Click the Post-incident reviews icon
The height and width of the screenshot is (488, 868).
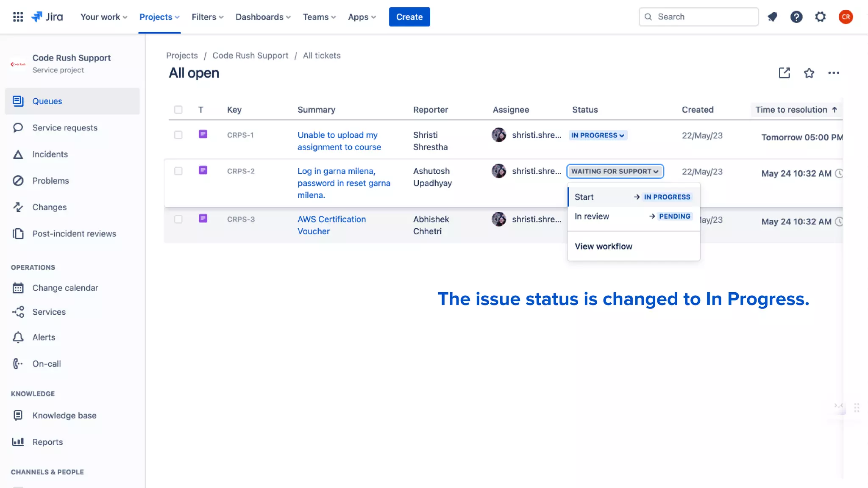[x=18, y=233]
